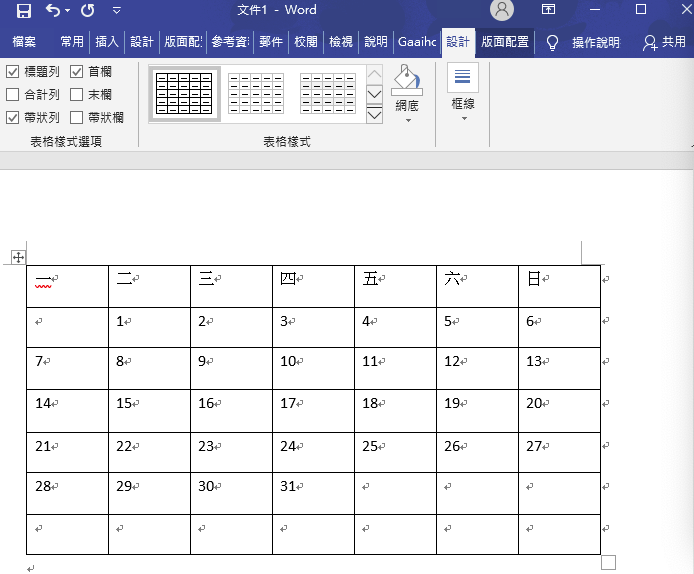Click the cell containing 一
Image resolution: width=694 pixels, height=574 pixels.
(67, 286)
